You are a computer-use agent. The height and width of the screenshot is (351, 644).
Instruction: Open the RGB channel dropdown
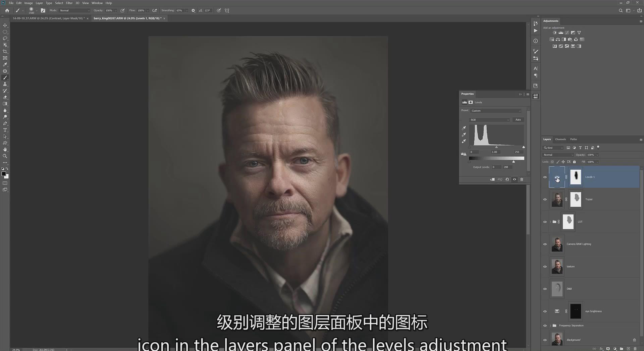coord(489,120)
